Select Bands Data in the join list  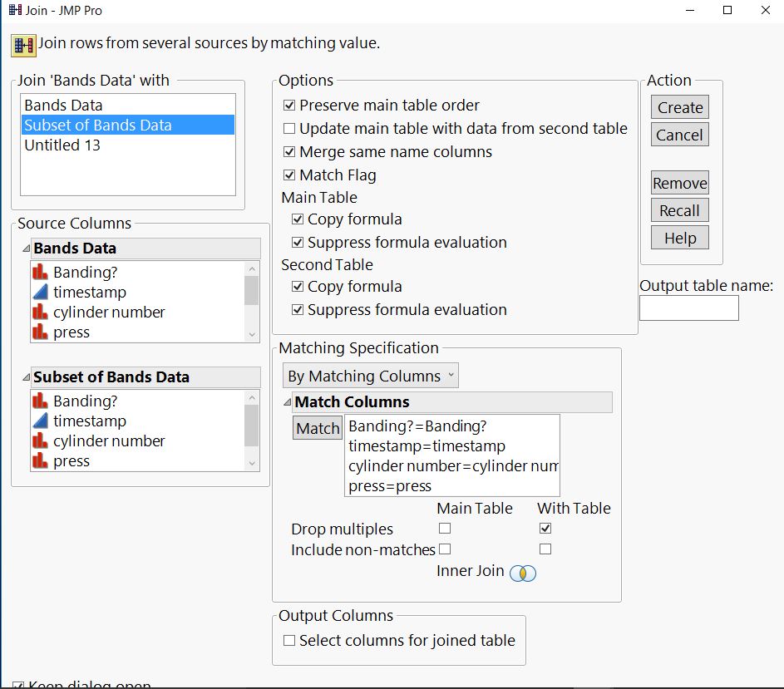[63, 106]
